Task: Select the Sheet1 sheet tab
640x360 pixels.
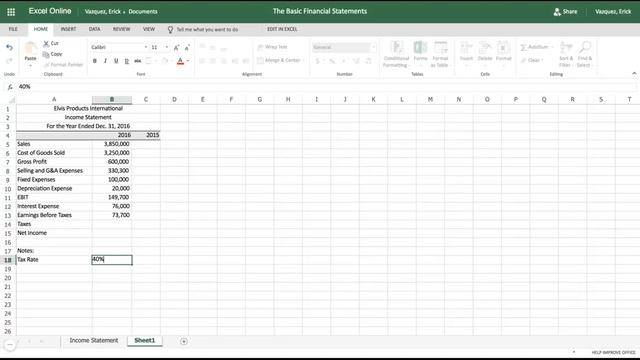Action: point(144,340)
